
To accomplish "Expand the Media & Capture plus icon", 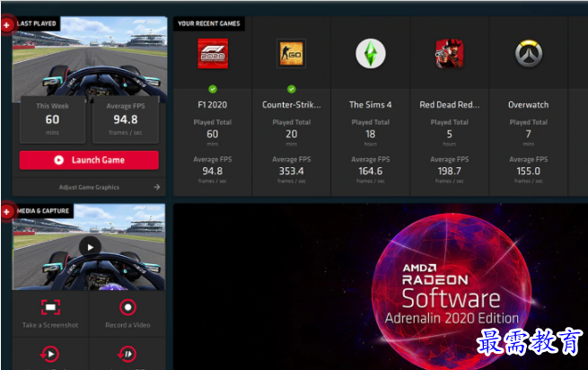I will [7, 212].
